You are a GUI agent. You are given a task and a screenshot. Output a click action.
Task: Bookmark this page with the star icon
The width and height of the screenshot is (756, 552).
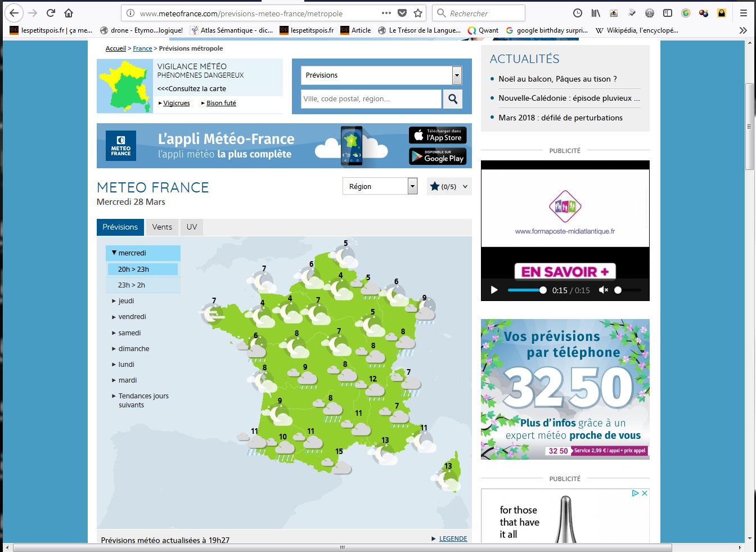tap(418, 13)
